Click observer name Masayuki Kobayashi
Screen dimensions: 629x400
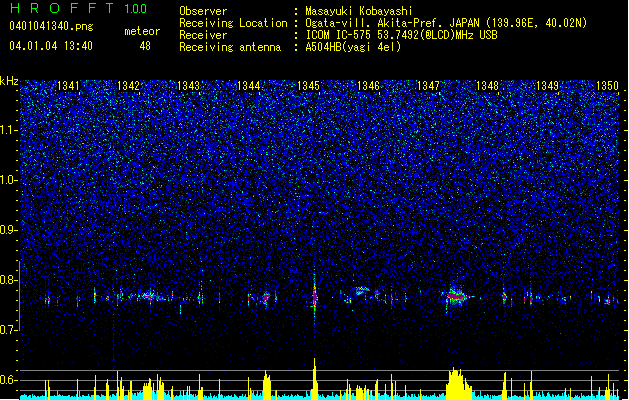pos(359,11)
